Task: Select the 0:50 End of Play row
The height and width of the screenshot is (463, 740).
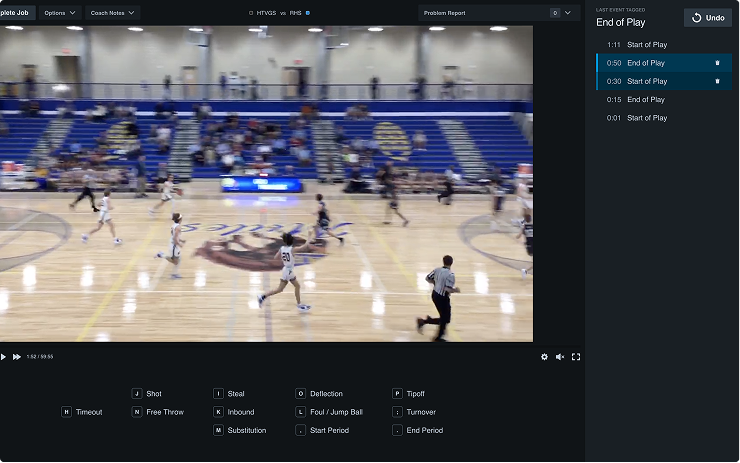Action: pos(664,63)
